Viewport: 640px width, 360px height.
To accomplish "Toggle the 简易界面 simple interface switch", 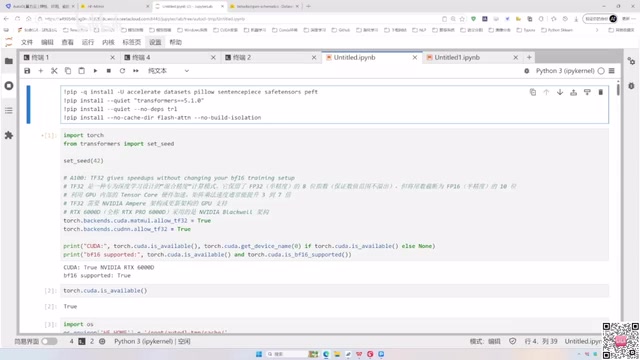I will pyautogui.click(x=49, y=341).
